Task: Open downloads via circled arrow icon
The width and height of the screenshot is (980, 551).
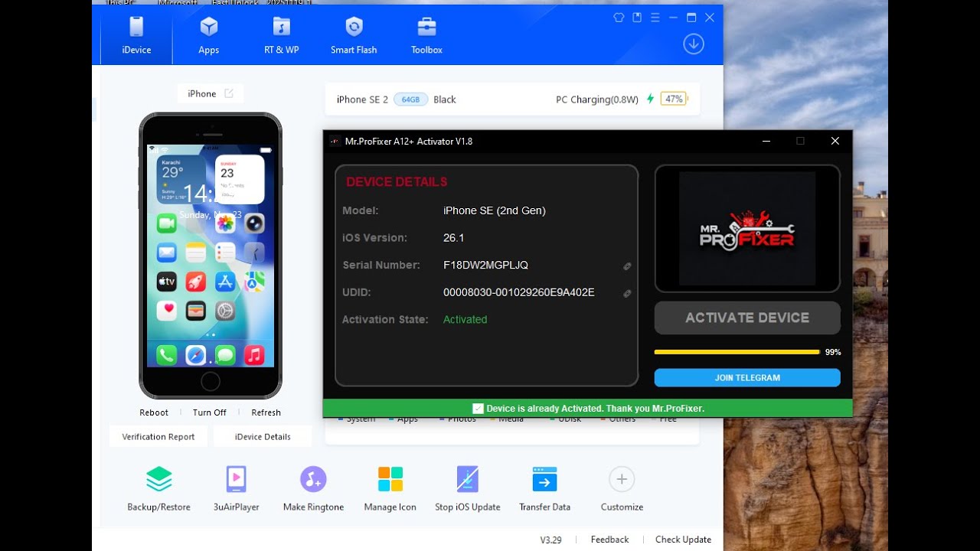Action: 694,44
